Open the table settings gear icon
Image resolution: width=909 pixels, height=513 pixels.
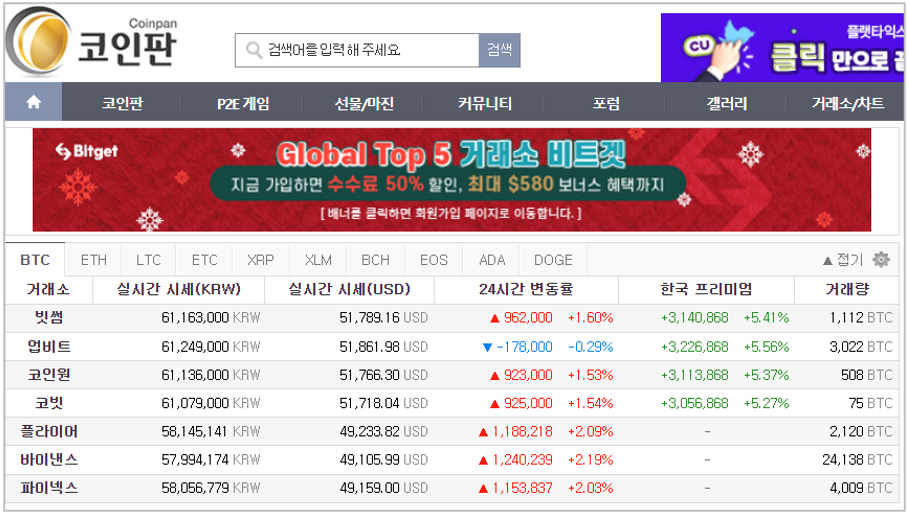pyautogui.click(x=881, y=259)
